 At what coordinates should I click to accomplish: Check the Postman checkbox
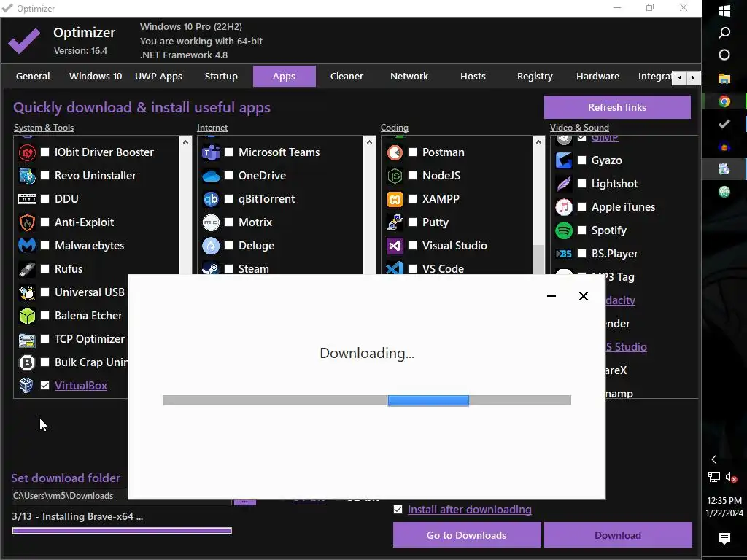point(413,152)
